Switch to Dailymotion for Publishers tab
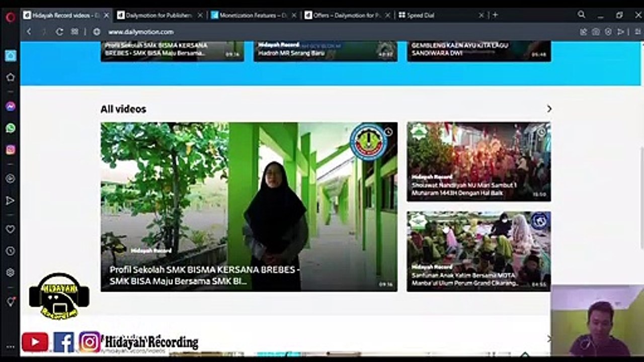This screenshot has width=644, height=362. (x=159, y=16)
